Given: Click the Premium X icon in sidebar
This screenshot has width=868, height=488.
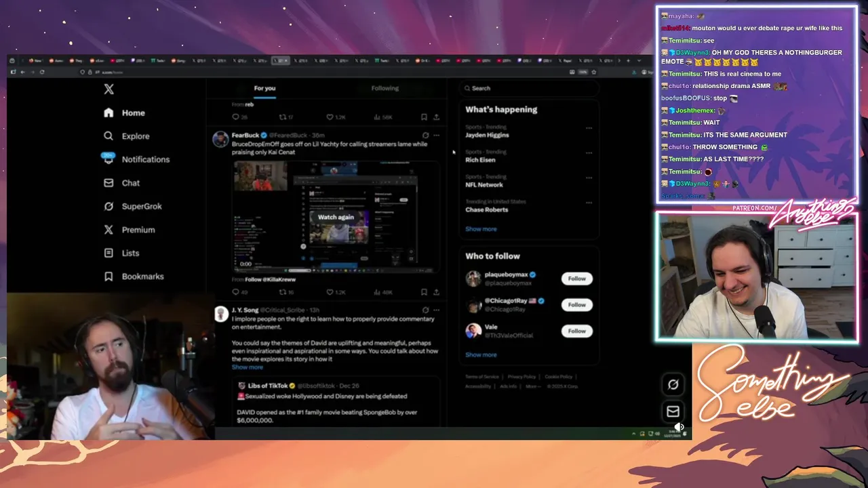Looking at the screenshot, I should coord(108,230).
